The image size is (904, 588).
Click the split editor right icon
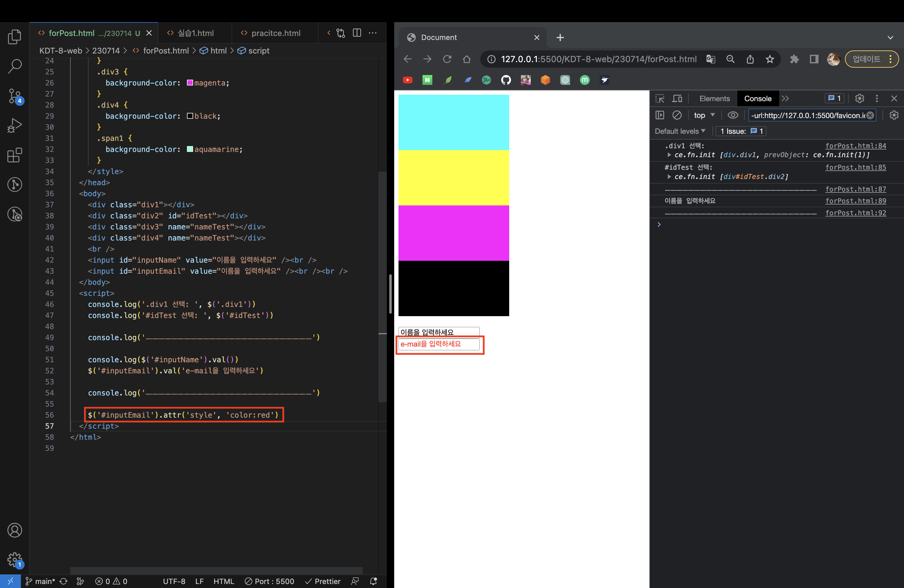(357, 33)
